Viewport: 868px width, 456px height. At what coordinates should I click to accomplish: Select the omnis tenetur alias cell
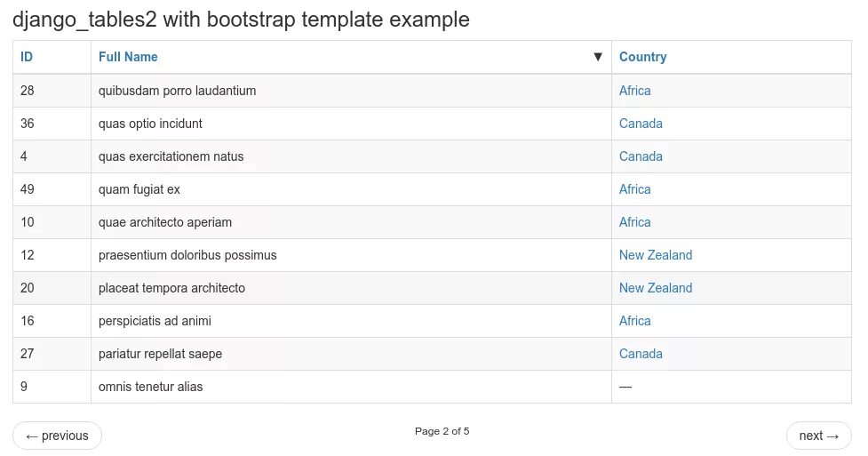pos(351,387)
